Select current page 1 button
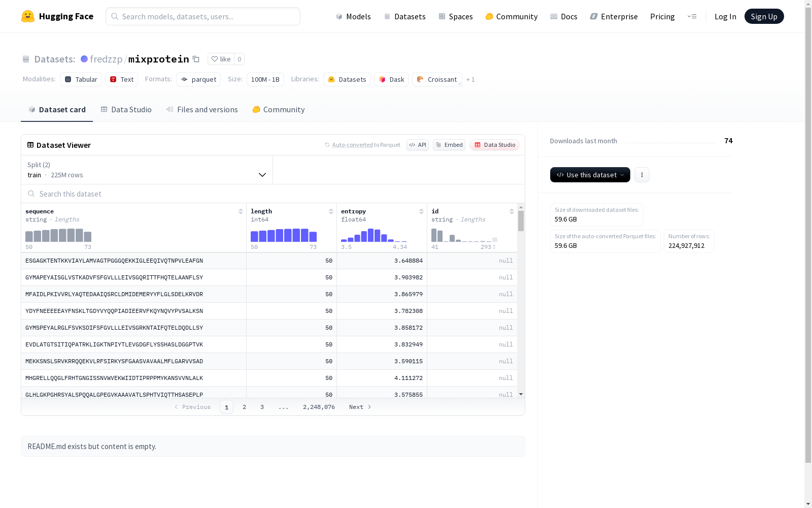Screen dimensions: 812x508 coord(226,407)
